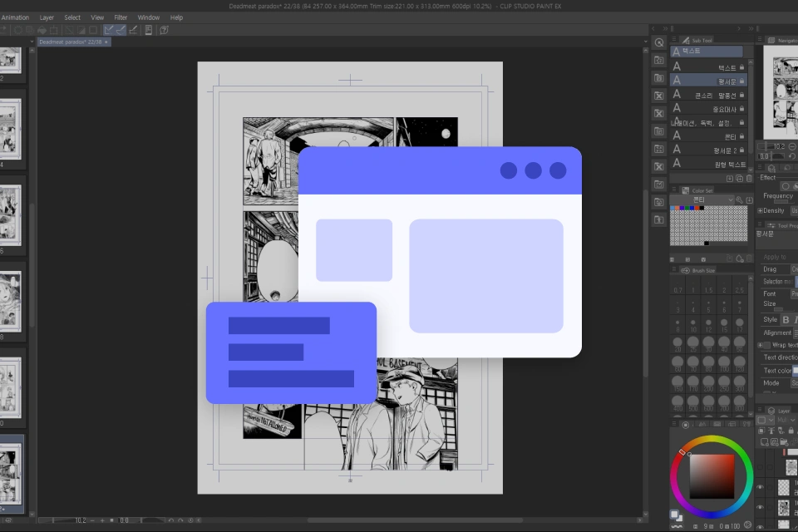Viewport: 798px width, 532px height.
Task: Click the delete sub tool trash icon
Action: pyautogui.click(x=749, y=179)
